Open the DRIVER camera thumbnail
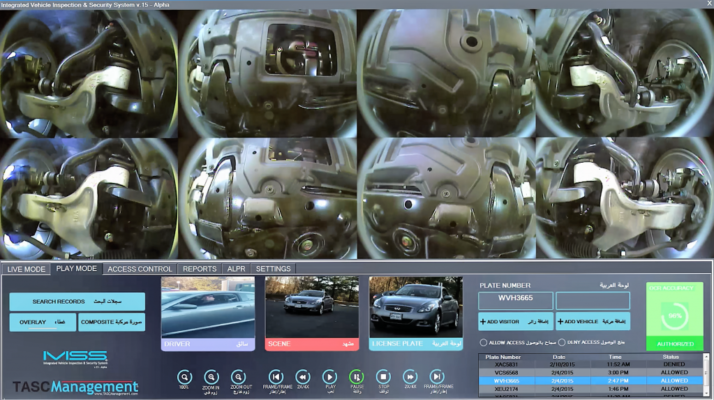This screenshot has height=400, width=714. [x=208, y=313]
